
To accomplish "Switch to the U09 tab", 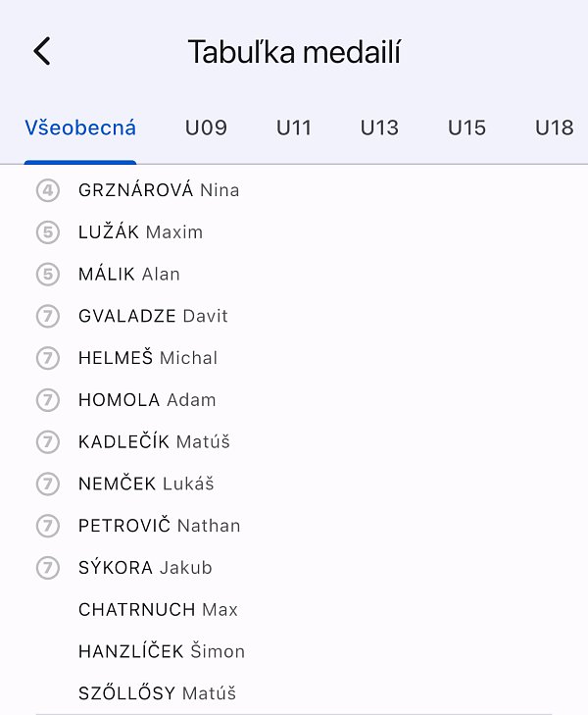I will click(206, 128).
